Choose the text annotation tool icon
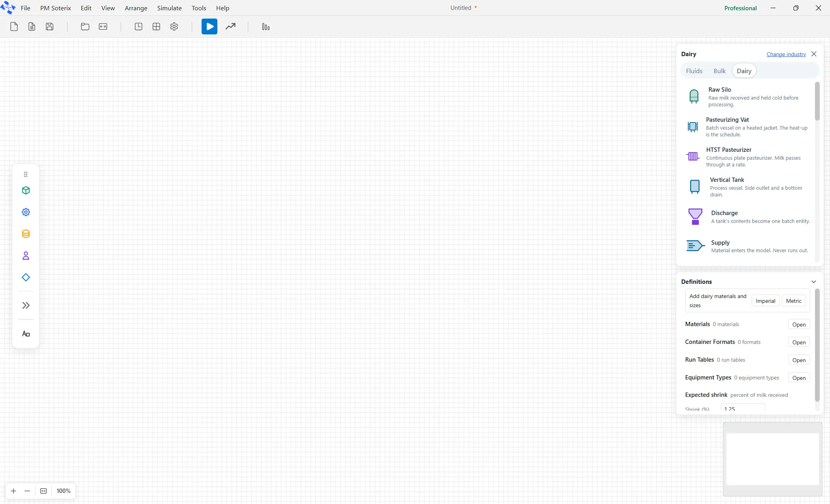830x504 pixels. click(26, 334)
